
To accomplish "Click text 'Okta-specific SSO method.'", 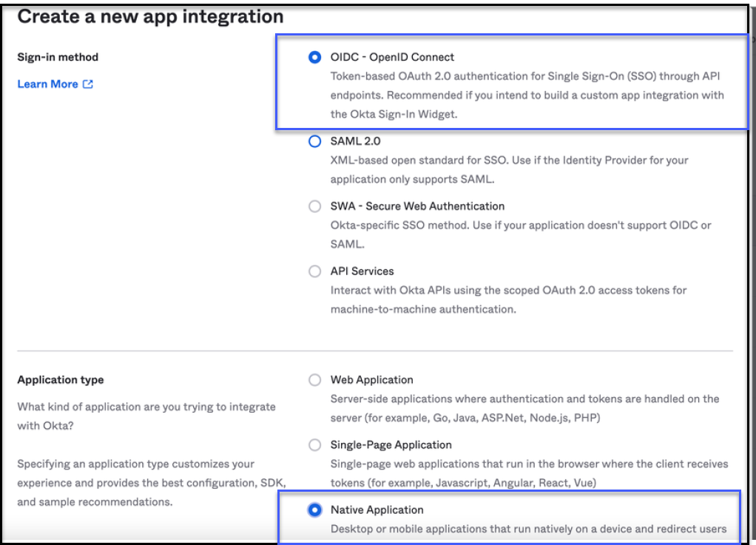I will (x=399, y=225).
